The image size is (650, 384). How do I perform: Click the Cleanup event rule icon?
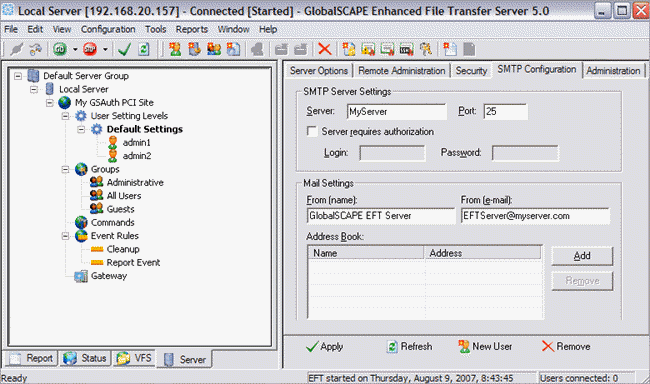(97, 249)
